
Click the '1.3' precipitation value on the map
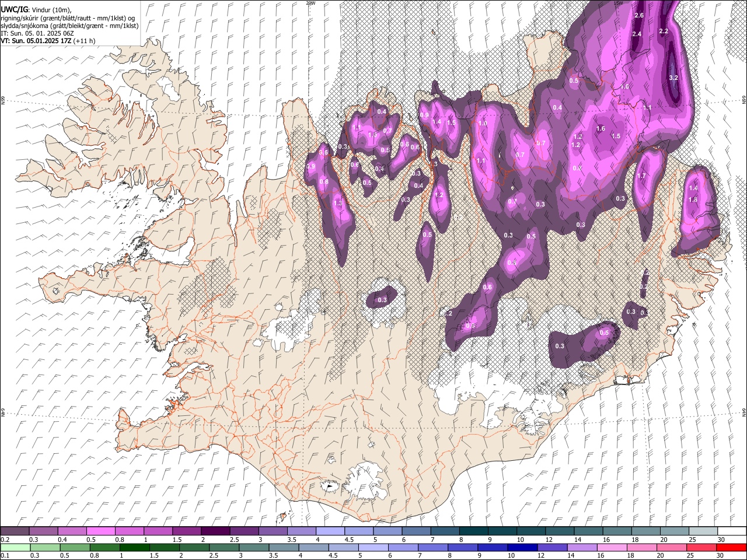click(x=337, y=204)
